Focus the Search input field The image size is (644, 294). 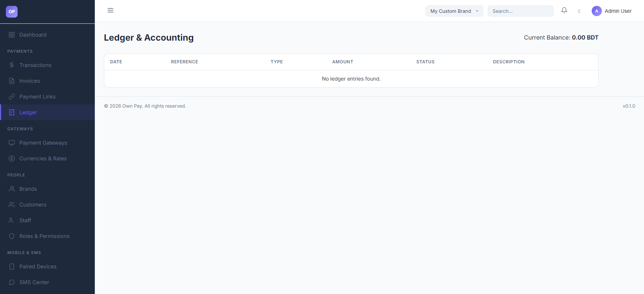[521, 11]
